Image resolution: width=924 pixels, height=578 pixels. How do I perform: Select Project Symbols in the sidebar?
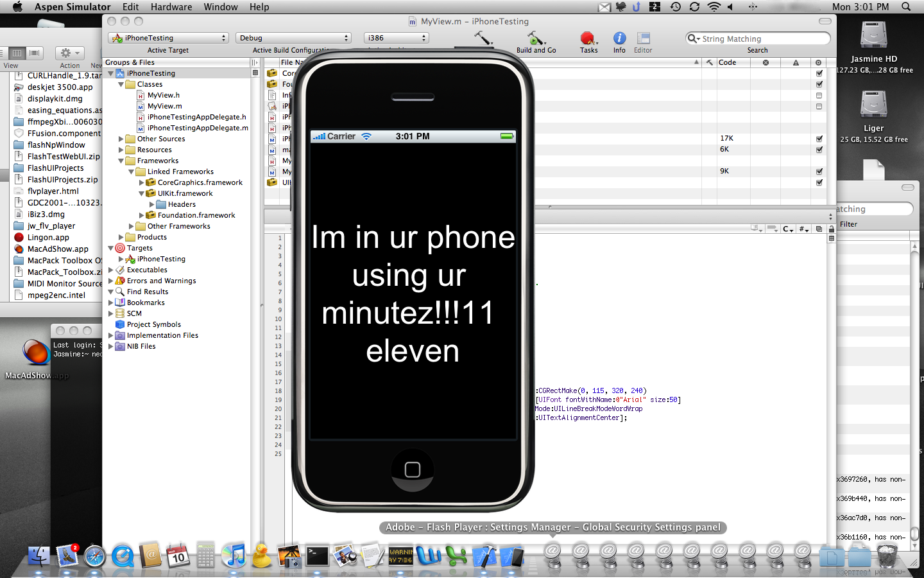click(154, 324)
